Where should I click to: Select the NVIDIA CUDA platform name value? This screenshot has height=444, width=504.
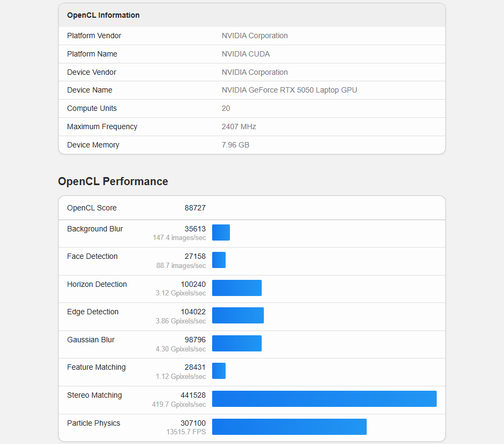[246, 54]
